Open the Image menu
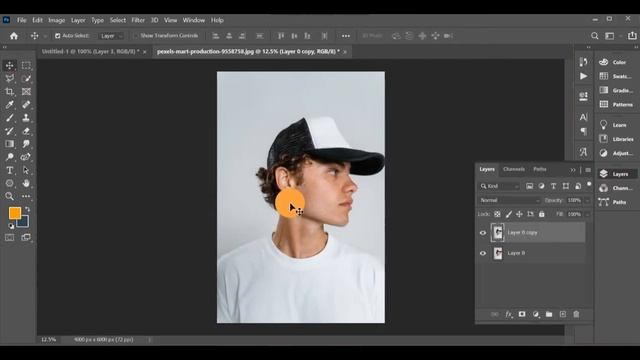Screen dimensions: 640x360 pyautogui.click(x=57, y=20)
